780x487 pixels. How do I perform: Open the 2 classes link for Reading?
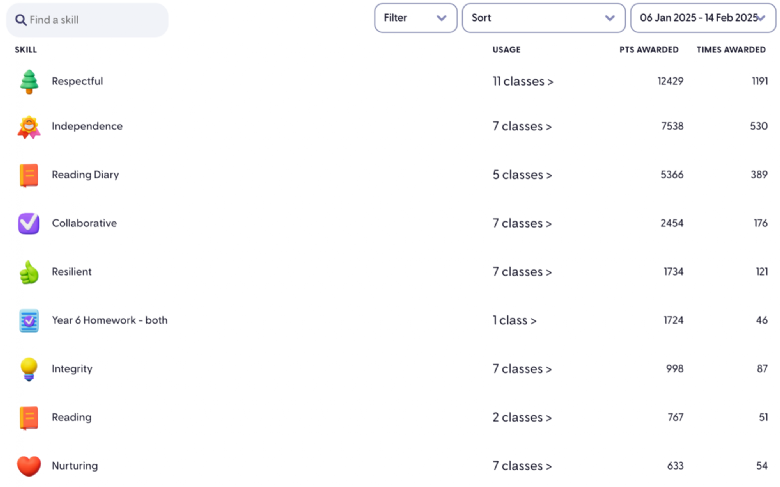[522, 417]
